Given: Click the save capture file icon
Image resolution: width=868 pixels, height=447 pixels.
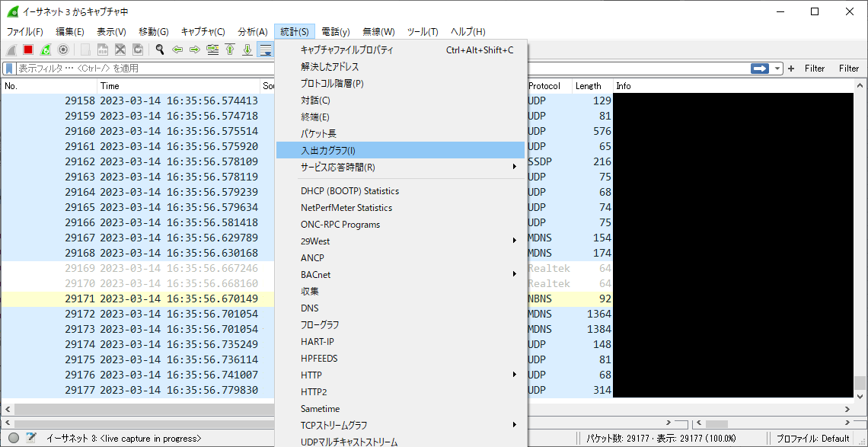Looking at the screenshot, I should (x=103, y=49).
